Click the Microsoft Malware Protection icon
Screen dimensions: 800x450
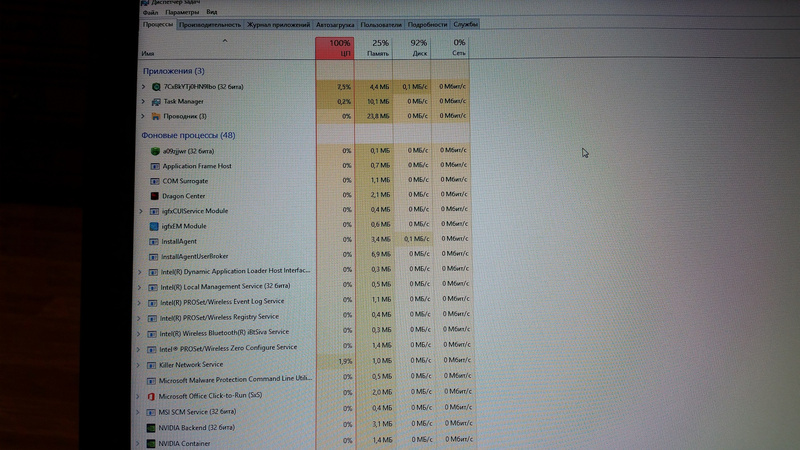[151, 381]
